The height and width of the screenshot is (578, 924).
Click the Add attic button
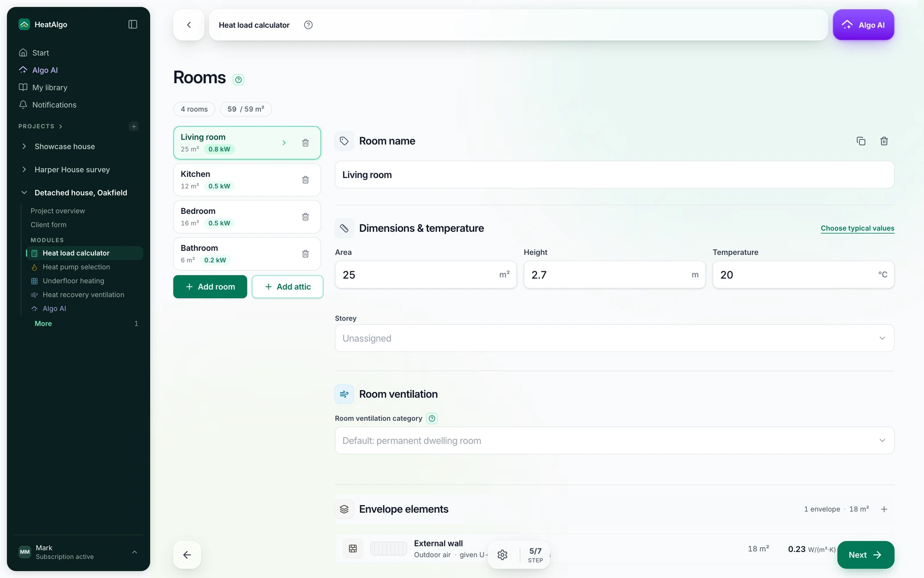288,287
